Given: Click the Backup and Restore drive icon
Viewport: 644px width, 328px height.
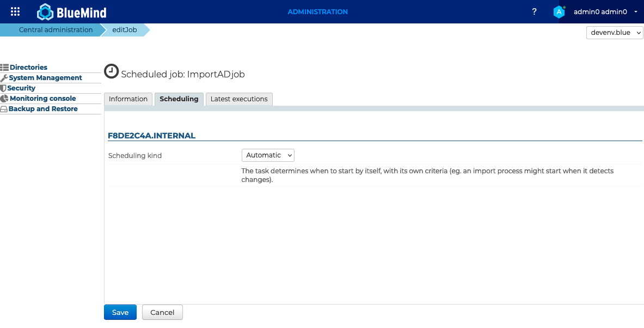Looking at the screenshot, I should 4,109.
